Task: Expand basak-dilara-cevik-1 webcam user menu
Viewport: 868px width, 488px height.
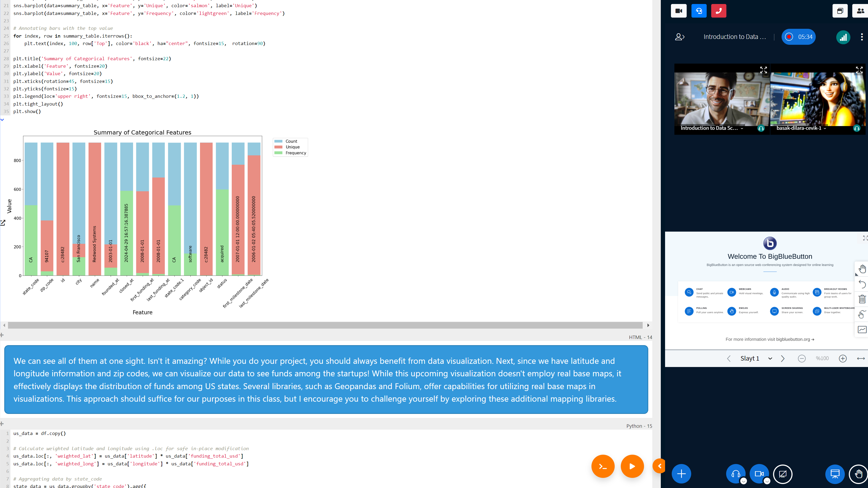Action: (825, 128)
